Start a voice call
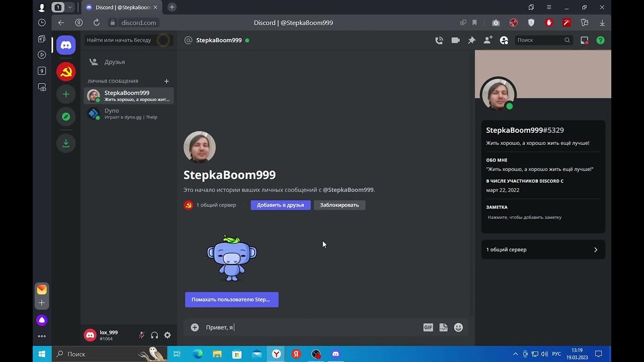Image resolution: width=644 pixels, height=362 pixels. click(x=439, y=40)
